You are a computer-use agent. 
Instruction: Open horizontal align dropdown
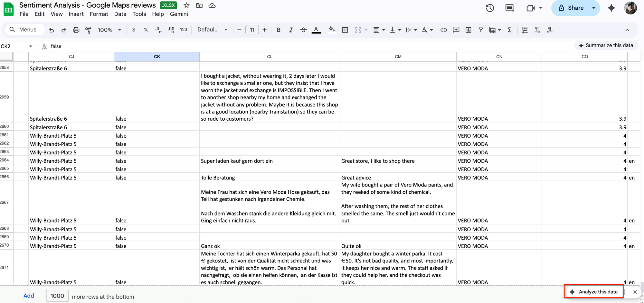click(x=379, y=30)
